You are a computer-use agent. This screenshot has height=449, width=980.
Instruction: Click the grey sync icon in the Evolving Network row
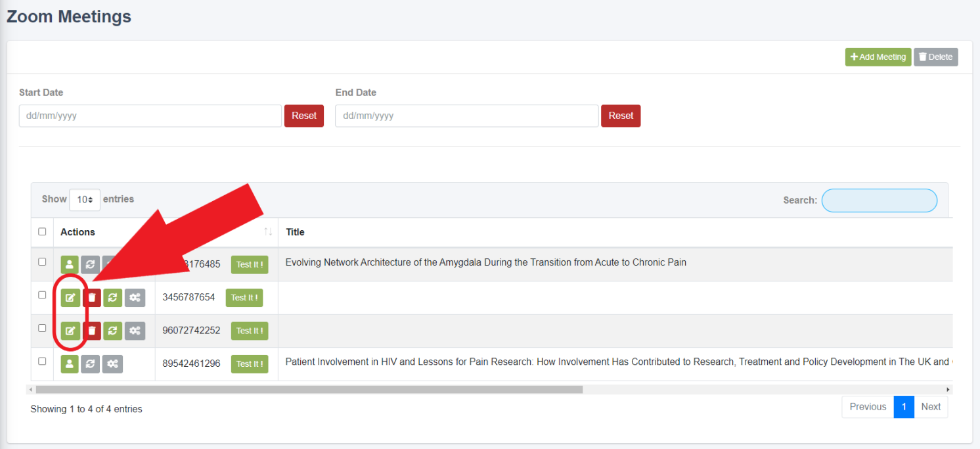click(x=91, y=264)
